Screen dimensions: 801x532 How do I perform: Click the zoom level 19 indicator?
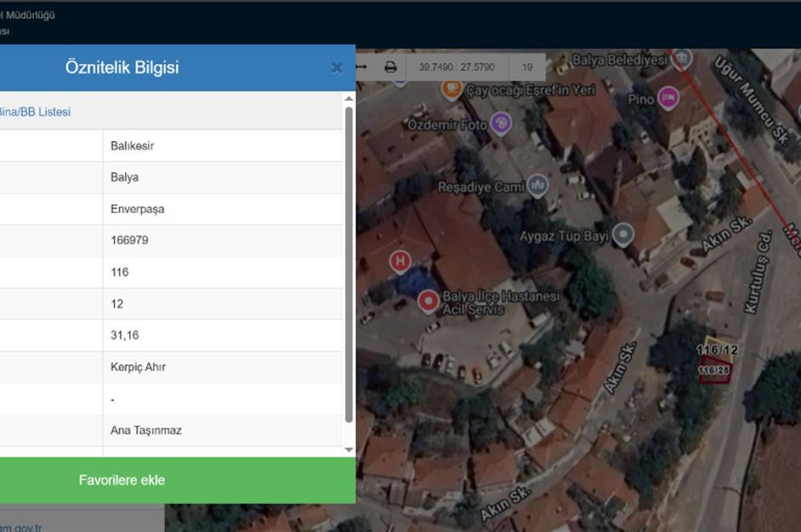[527, 67]
